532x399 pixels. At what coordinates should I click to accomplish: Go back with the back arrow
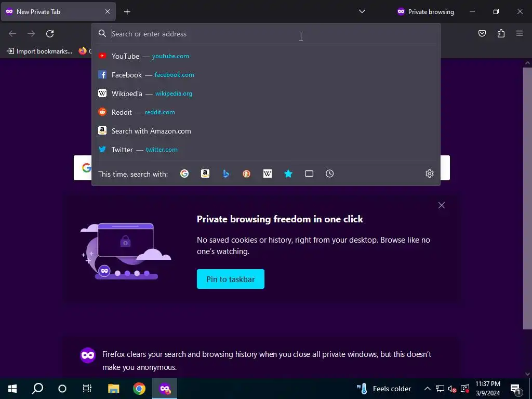coord(12,34)
